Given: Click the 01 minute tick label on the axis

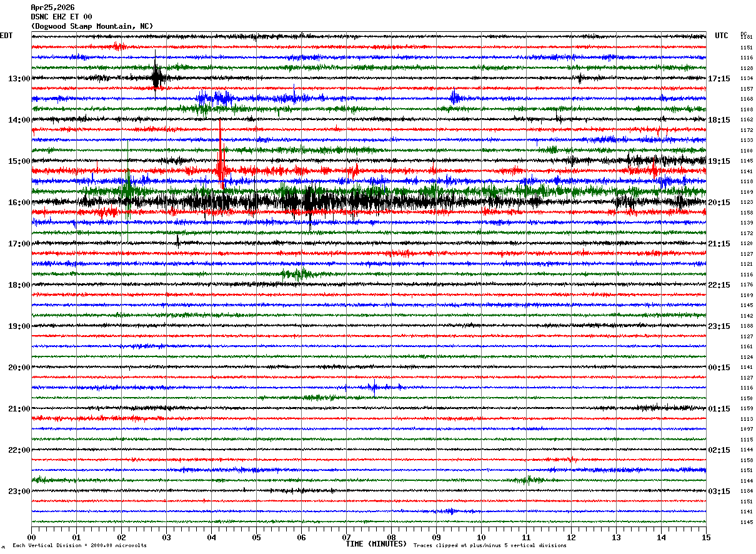Looking at the screenshot, I should (x=76, y=537).
